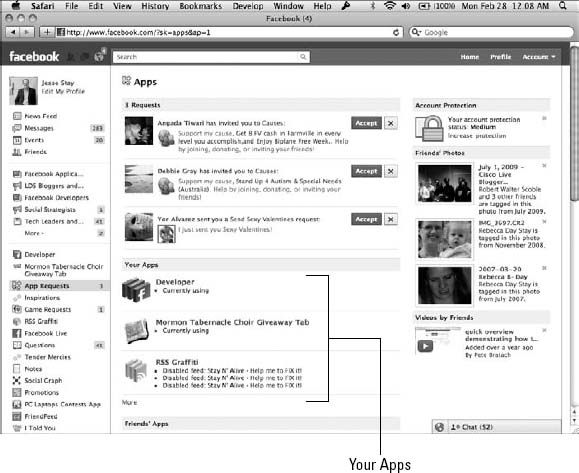Screen dimensions: 579x473
Task: Open Messages icon in left sidebar
Action: pyautogui.click(x=17, y=128)
